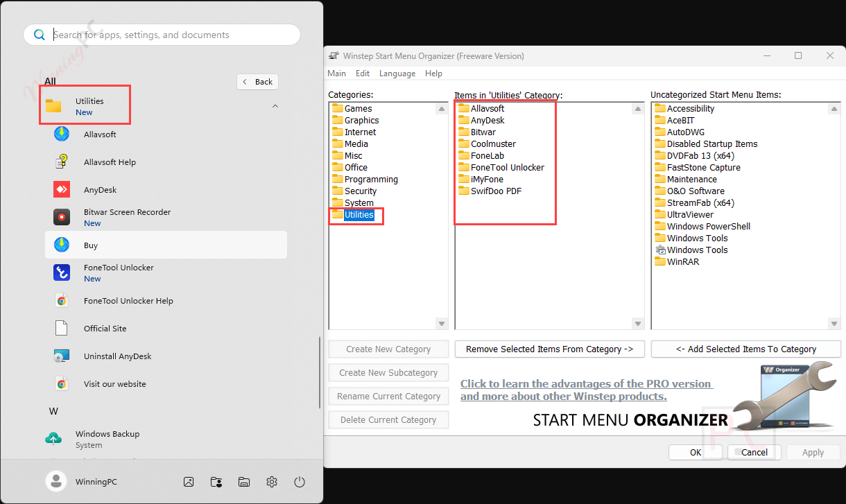
Task: Select SwifDoo PDF in Utilities items
Action: pos(490,191)
